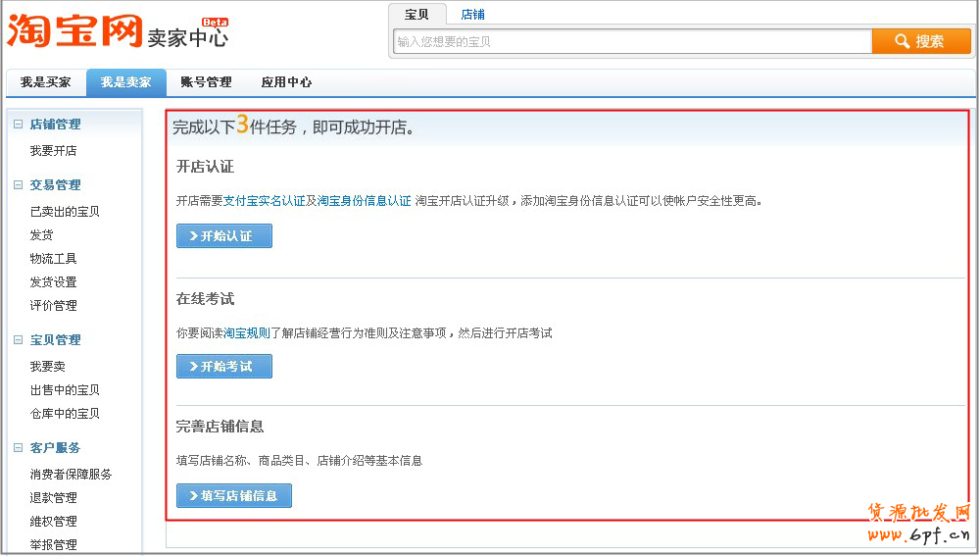Open the 淘宝身份信息认证 link
Viewport: 980px width, 556px height.
click(365, 201)
